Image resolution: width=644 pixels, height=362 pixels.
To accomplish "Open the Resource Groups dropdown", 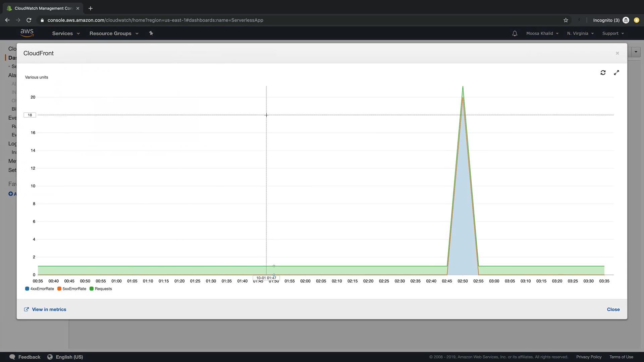I will [114, 34].
